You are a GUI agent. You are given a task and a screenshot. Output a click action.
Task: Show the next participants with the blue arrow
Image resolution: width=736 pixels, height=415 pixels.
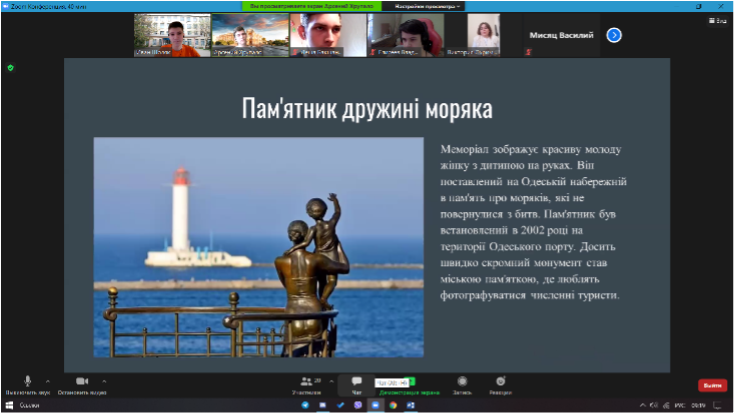click(x=614, y=35)
